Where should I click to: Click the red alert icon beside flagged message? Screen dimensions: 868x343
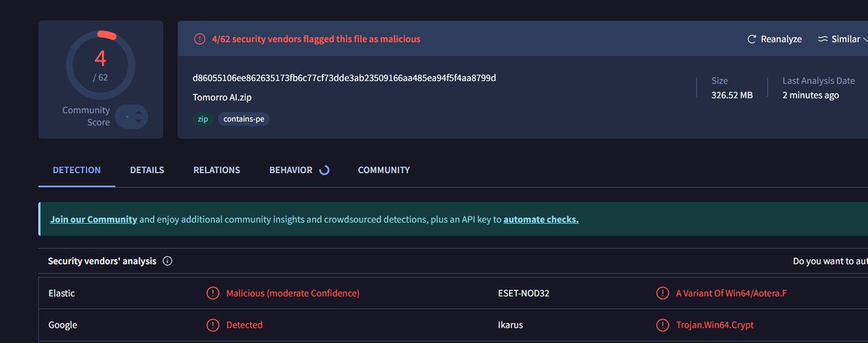(200, 39)
